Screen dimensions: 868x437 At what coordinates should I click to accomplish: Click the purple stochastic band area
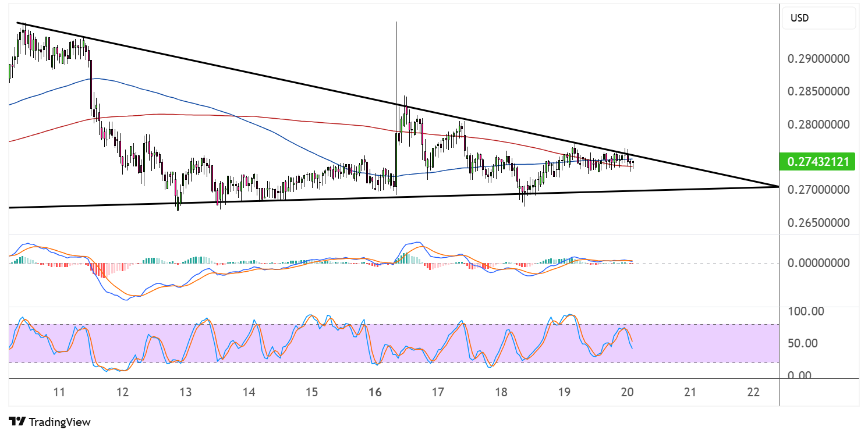coord(394,343)
